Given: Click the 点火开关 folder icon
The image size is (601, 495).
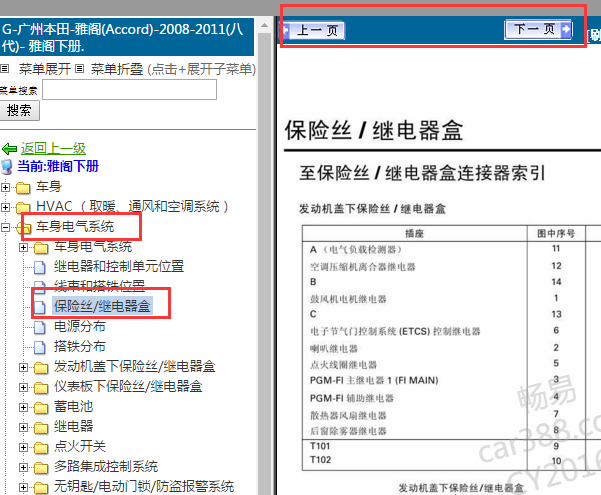Looking at the screenshot, I should [x=41, y=448].
